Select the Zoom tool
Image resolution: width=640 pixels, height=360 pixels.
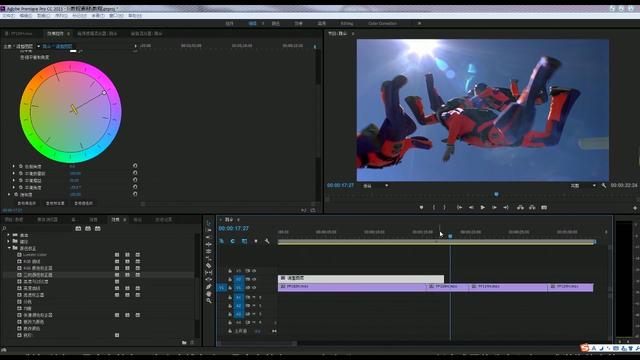point(209,300)
